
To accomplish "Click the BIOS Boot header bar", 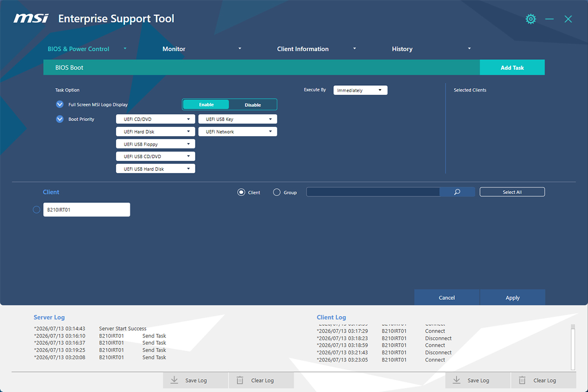I will [261, 68].
